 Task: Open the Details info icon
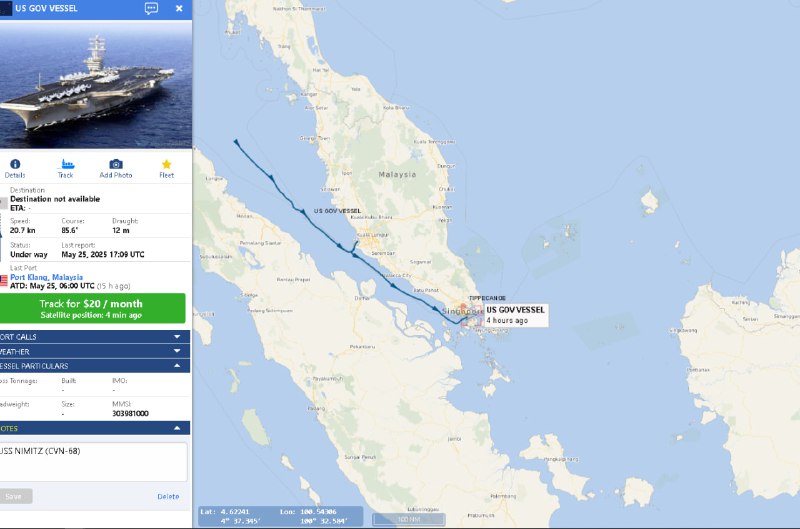15,164
